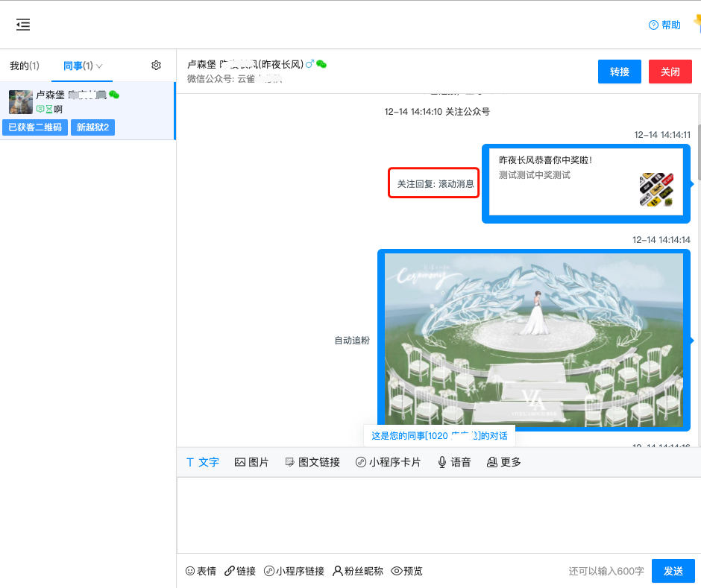Image resolution: width=701 pixels, height=588 pixels.
Task: Open the 表情 emoji picker
Action: pyautogui.click(x=200, y=571)
